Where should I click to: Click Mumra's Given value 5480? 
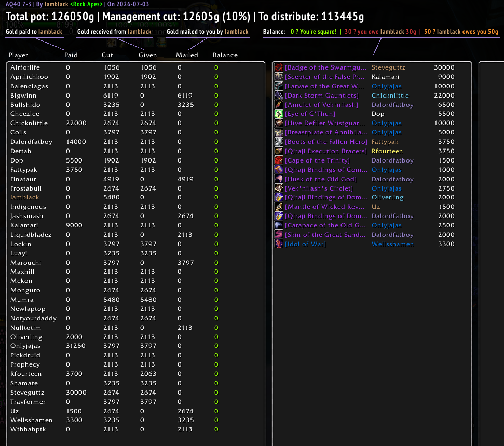148,300
